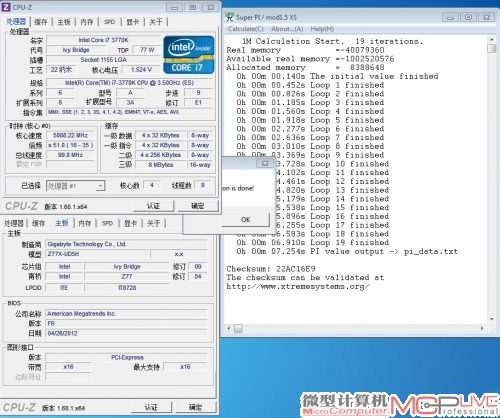The height and width of the screenshot is (418, 500).
Task: Open the 关于 tab in upper CPU-Z window
Action: coord(156,22)
